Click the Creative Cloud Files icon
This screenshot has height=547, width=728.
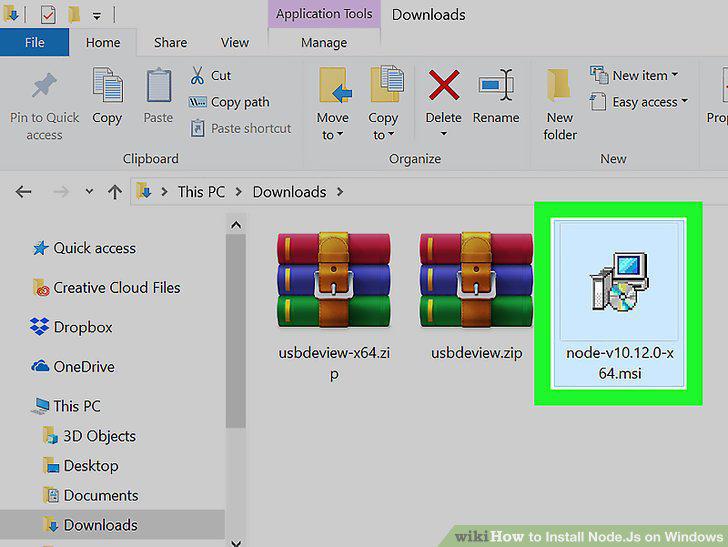[x=41, y=287]
